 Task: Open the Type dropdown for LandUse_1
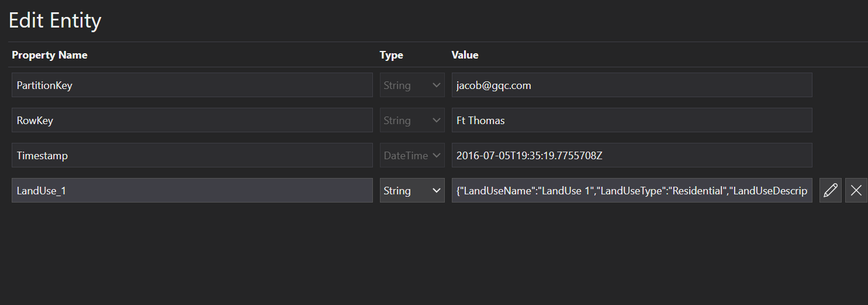(x=412, y=190)
